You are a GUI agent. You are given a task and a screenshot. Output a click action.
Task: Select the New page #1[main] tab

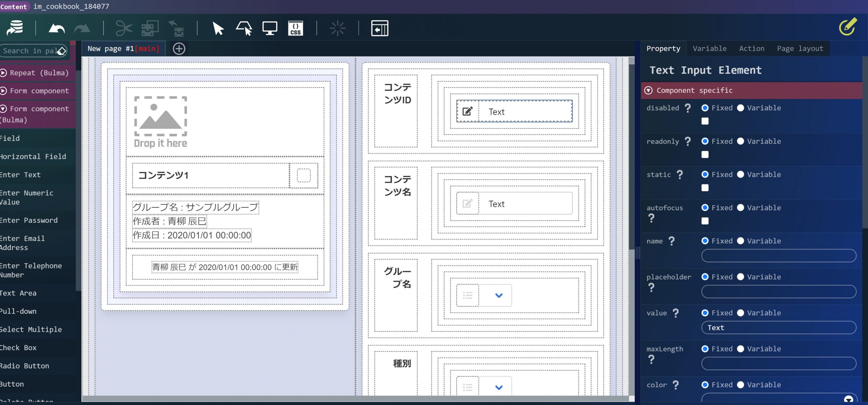(x=123, y=49)
